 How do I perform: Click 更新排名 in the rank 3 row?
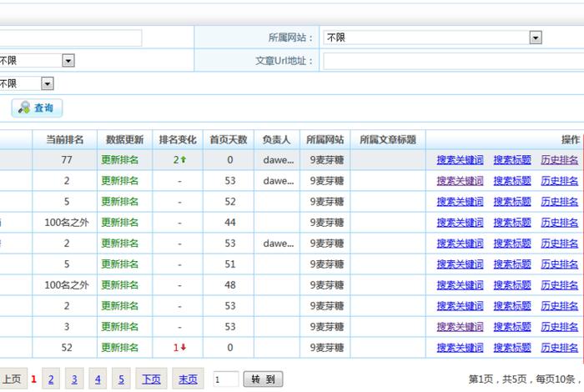[120, 327]
